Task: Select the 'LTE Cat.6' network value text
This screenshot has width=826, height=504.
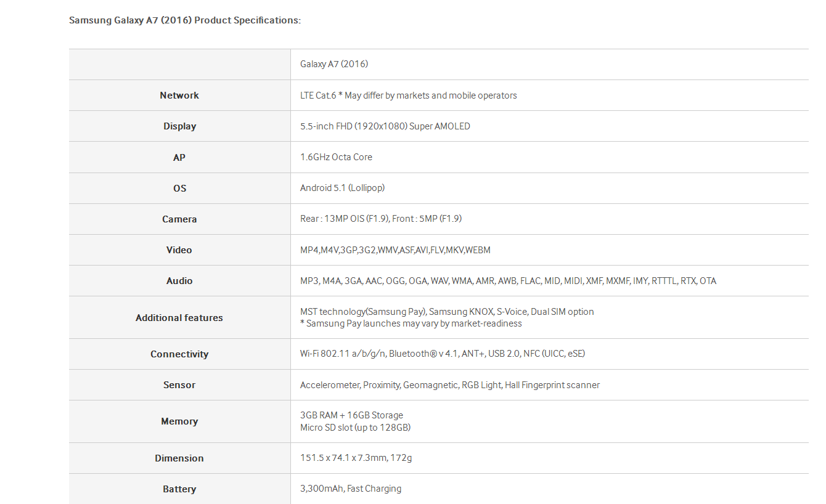Action: (x=317, y=96)
